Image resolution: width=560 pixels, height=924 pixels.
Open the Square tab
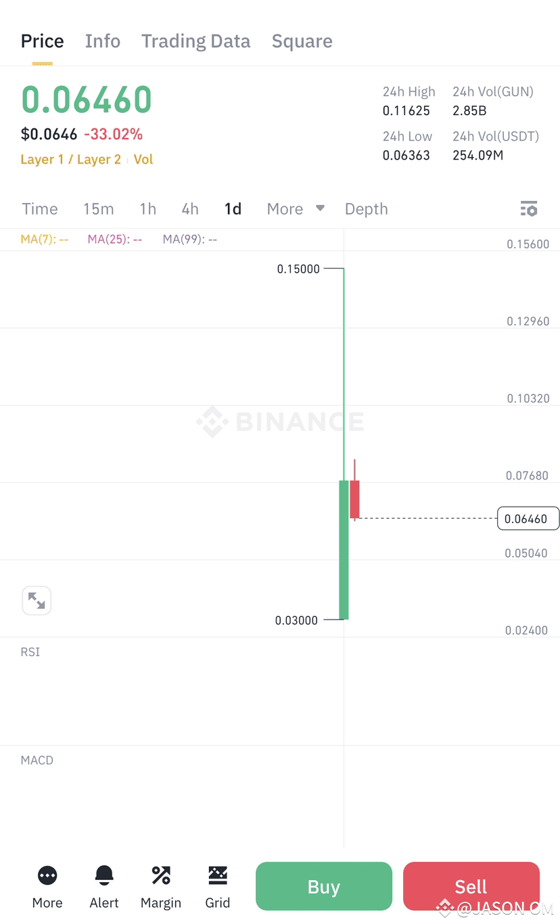point(302,41)
